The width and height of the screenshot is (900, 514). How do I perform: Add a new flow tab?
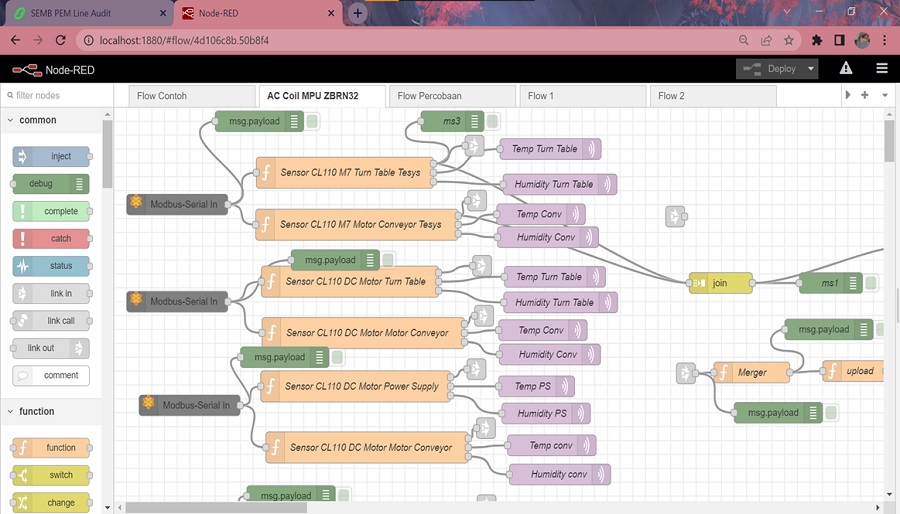tap(864, 95)
